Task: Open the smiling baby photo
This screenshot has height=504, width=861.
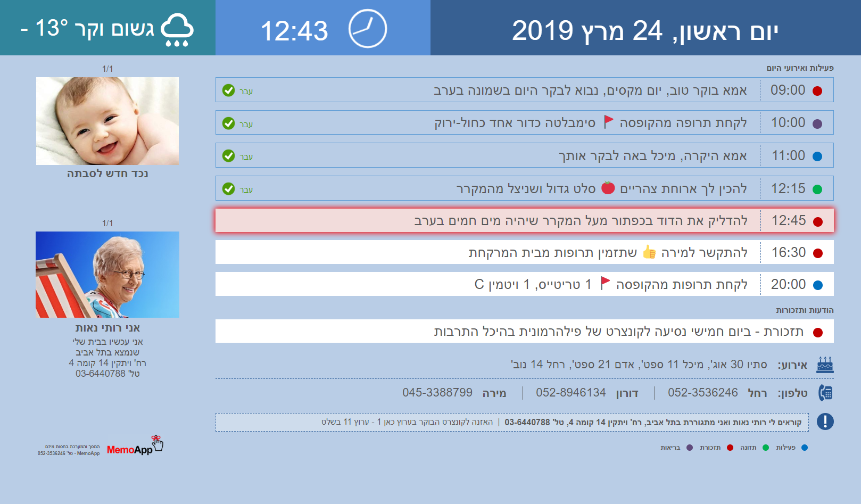Action: click(107, 121)
